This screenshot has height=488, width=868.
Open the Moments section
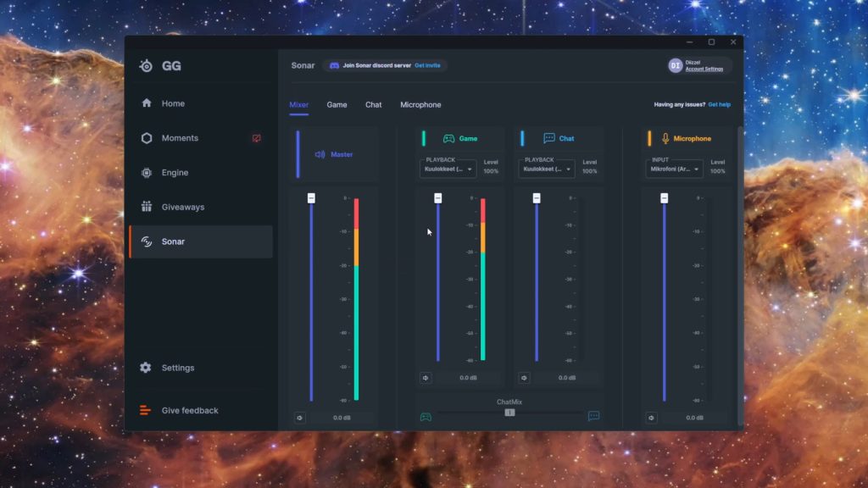(179, 138)
